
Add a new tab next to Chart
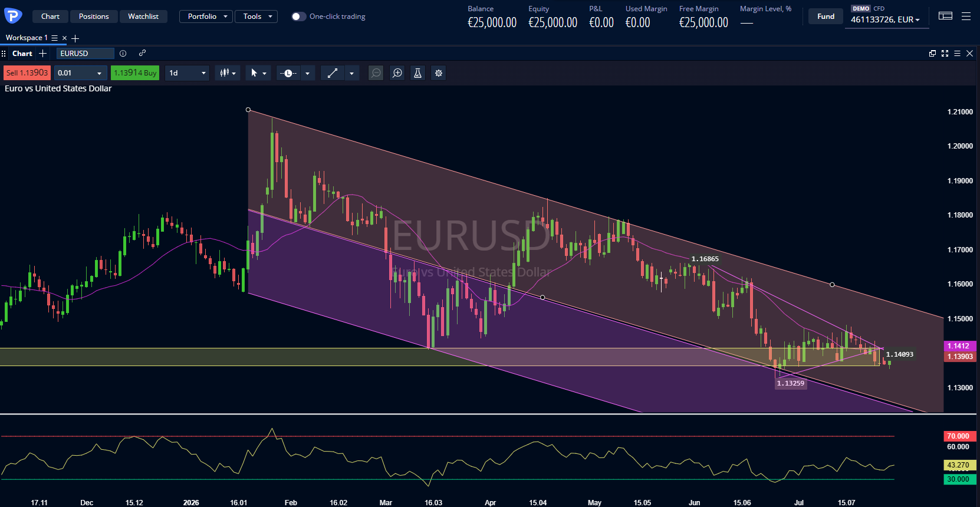(42, 53)
